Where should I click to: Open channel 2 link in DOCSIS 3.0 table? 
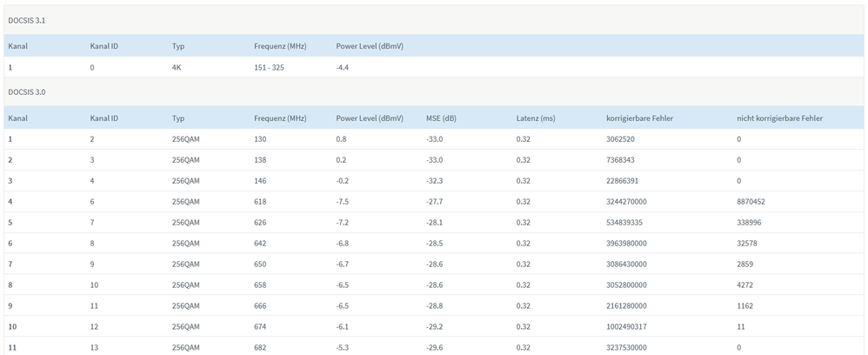(x=10, y=160)
